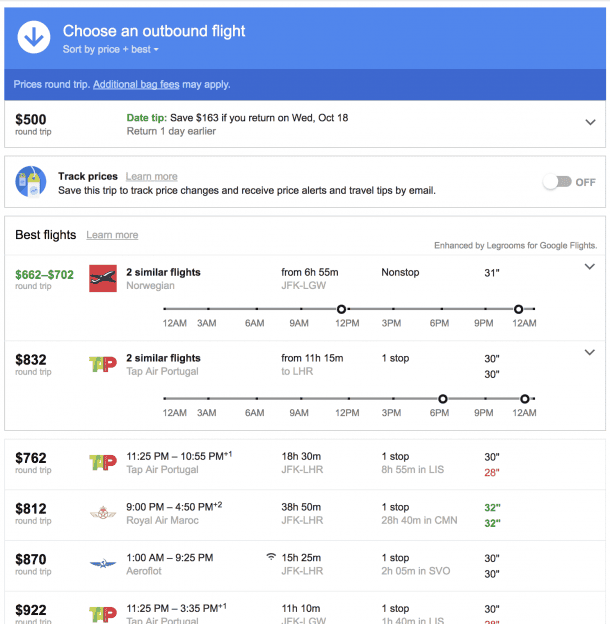Click the Tap Air Portugal logo for $832
This screenshot has width=610, height=624.
pyautogui.click(x=103, y=364)
